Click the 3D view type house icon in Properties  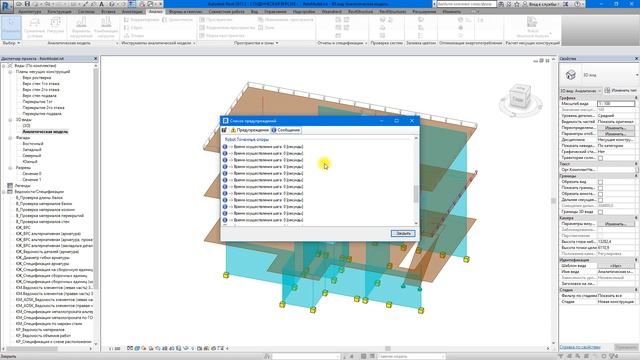570,75
